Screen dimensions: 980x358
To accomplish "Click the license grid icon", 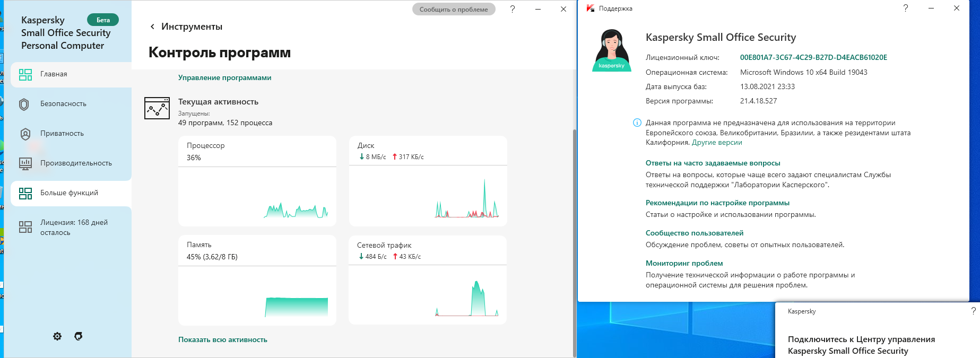I will (x=25, y=227).
